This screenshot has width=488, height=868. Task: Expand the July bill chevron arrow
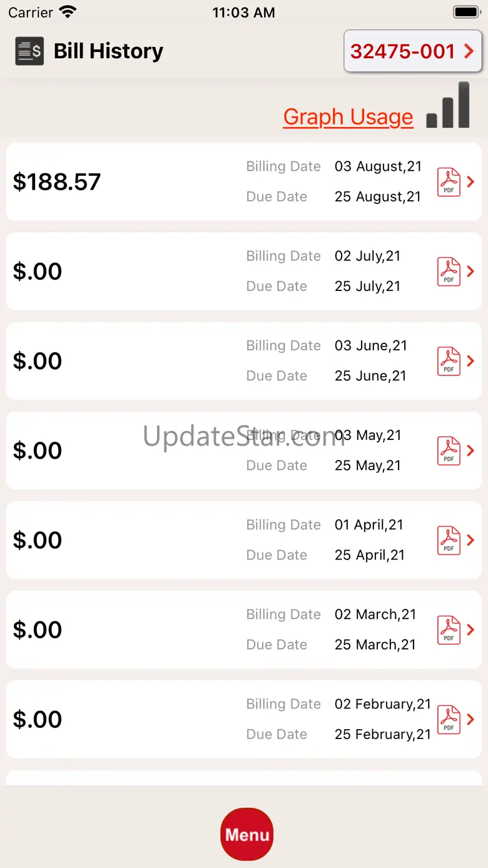[x=471, y=272]
